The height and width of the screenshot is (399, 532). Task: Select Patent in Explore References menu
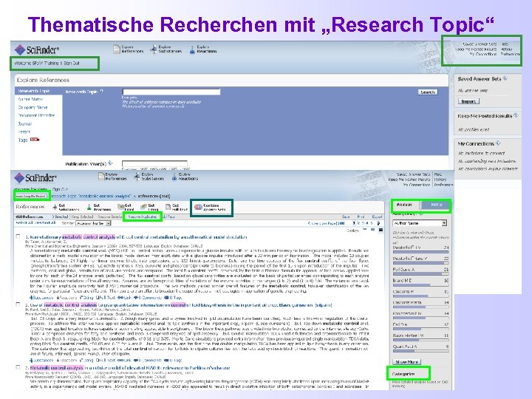24,132
